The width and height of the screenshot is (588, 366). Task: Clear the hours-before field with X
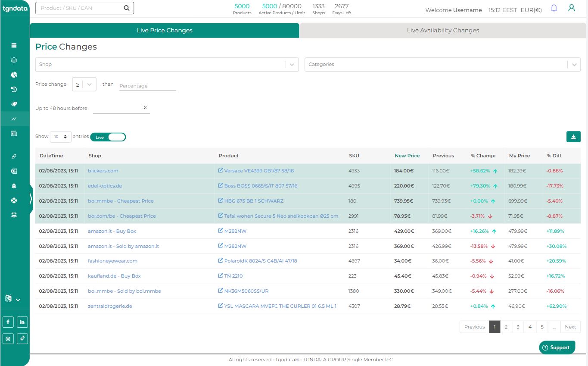145,107
